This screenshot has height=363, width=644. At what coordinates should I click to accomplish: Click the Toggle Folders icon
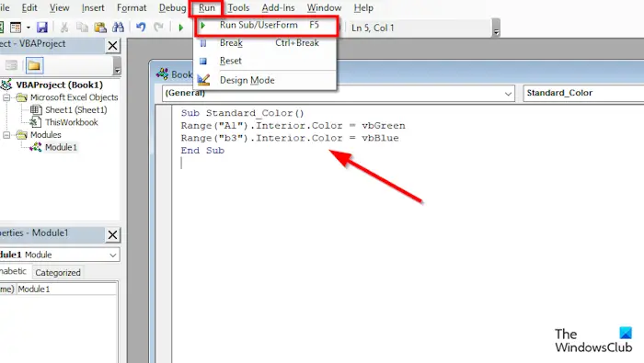(x=35, y=65)
